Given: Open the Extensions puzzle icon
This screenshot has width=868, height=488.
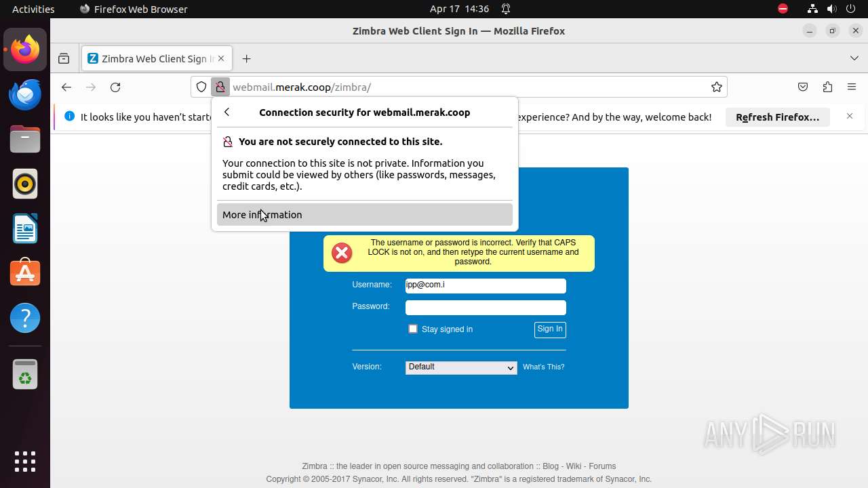Looking at the screenshot, I should pos(827,87).
